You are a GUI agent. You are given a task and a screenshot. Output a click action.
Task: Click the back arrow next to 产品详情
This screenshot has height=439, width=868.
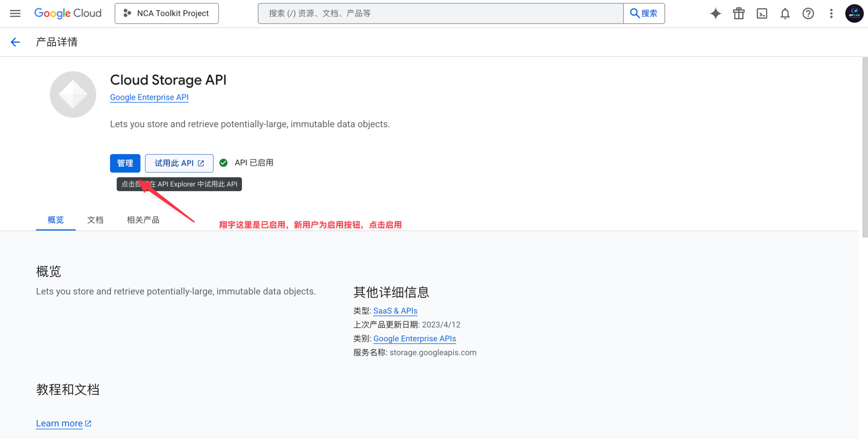(x=15, y=41)
